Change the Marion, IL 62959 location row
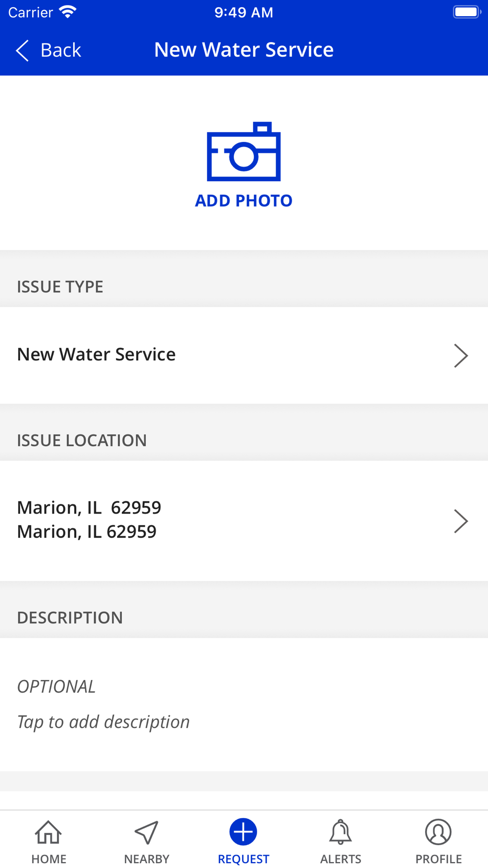Screen dimensions: 488x868 pos(244,520)
